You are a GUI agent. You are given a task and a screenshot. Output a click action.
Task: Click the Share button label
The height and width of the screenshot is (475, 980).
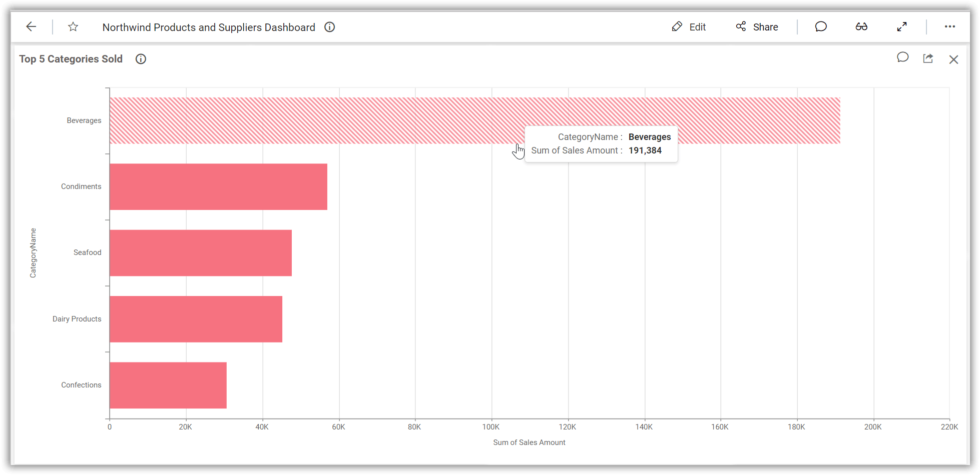(x=765, y=27)
